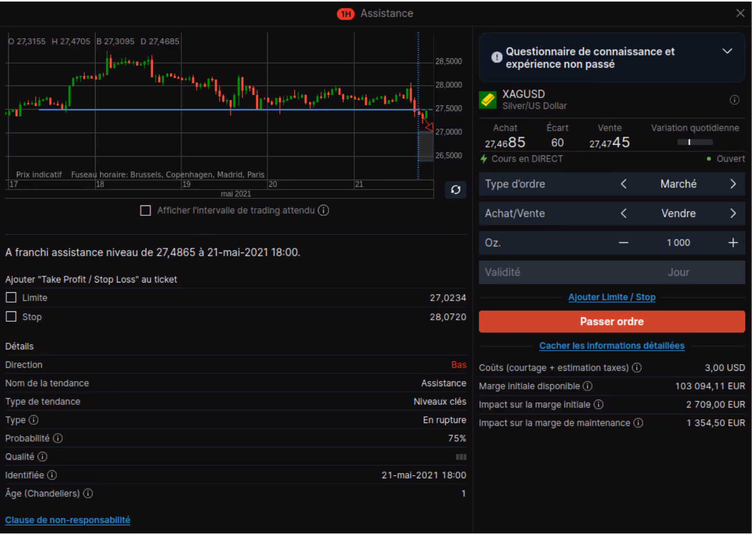Click the Marché order type value
Viewport: 756px width, 535px height.
point(678,184)
